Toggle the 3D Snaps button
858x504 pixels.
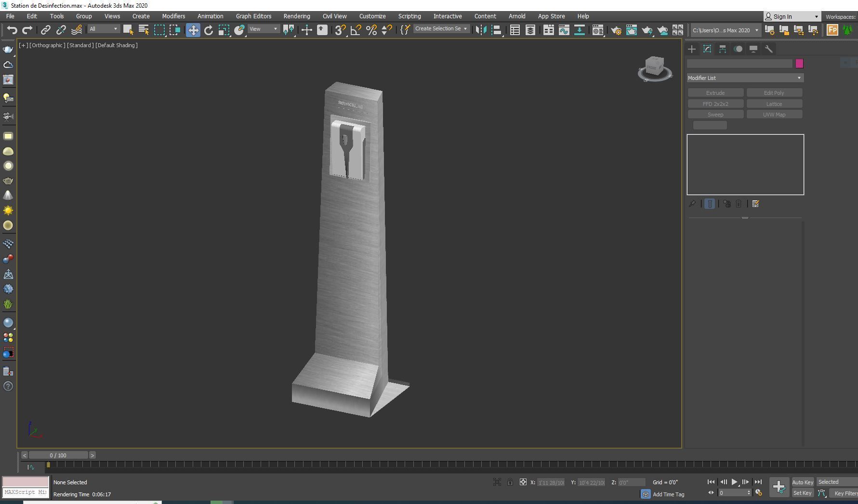point(340,30)
